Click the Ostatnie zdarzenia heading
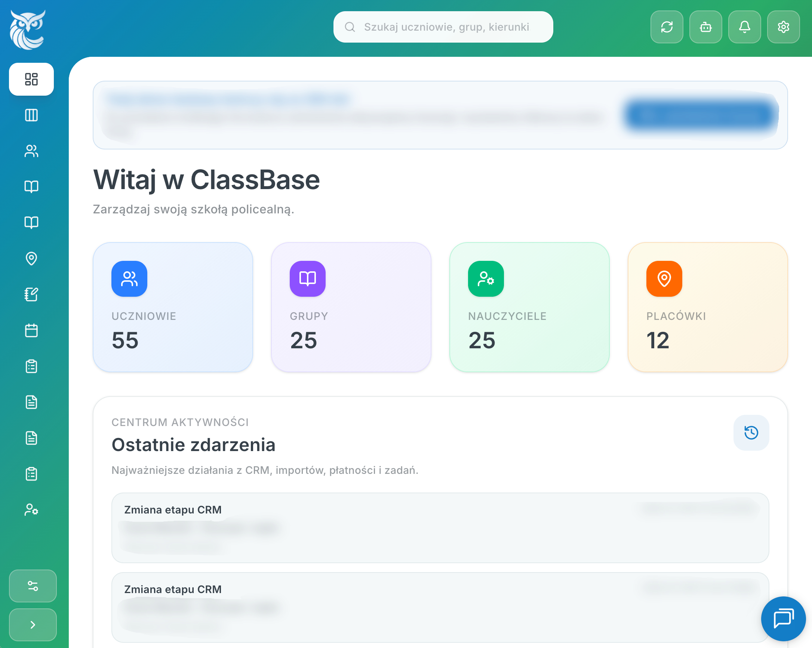The height and width of the screenshot is (648, 812). coord(194,445)
